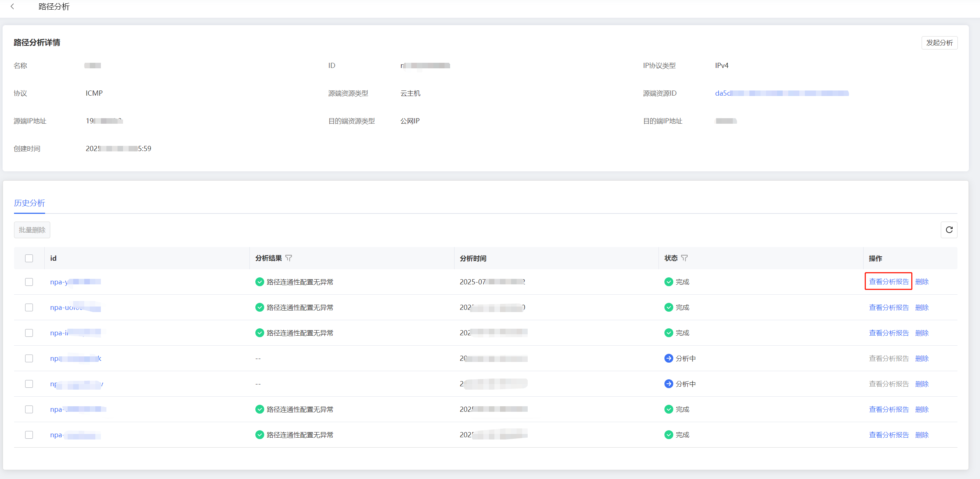Screen dimensions: 980x479
Task: Click the 创建时间 label
Action: point(27,148)
